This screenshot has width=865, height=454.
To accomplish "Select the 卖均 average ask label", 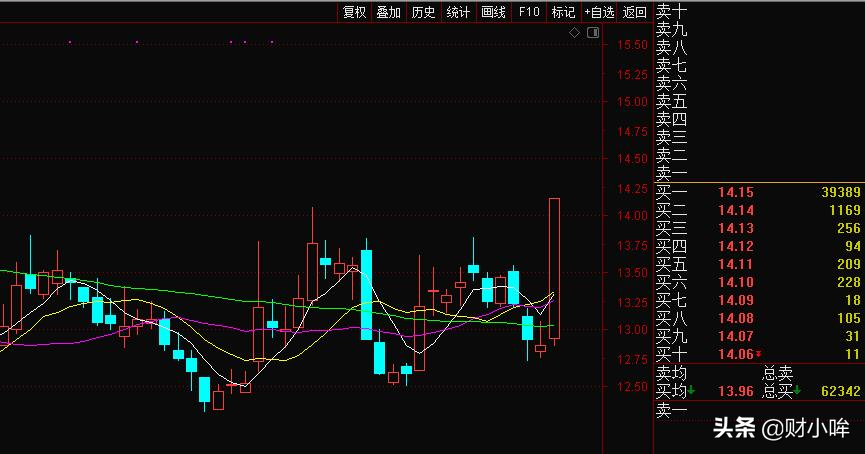I will coord(671,373).
